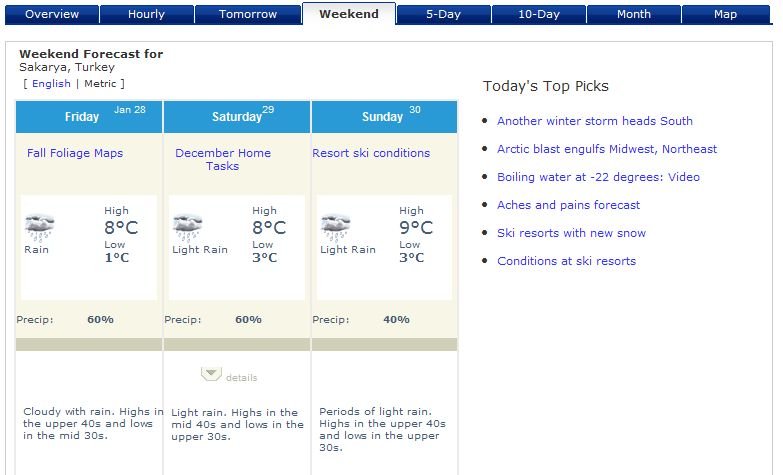The image size is (783, 475).
Task: Open the Fall Foliage Maps link
Action: (x=75, y=153)
